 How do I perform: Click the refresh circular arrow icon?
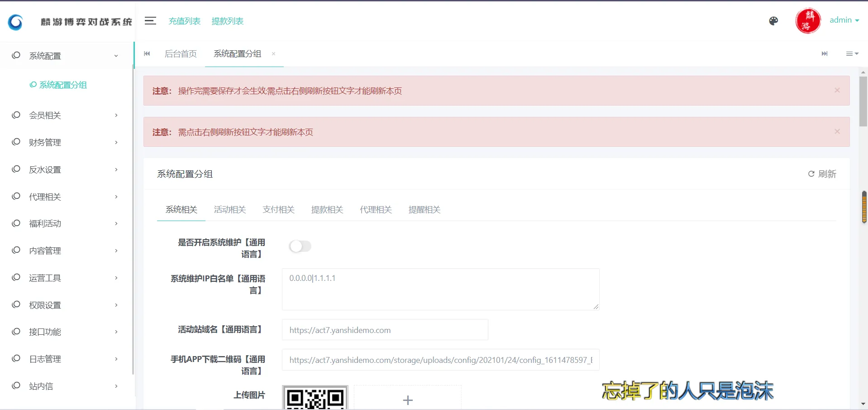811,174
